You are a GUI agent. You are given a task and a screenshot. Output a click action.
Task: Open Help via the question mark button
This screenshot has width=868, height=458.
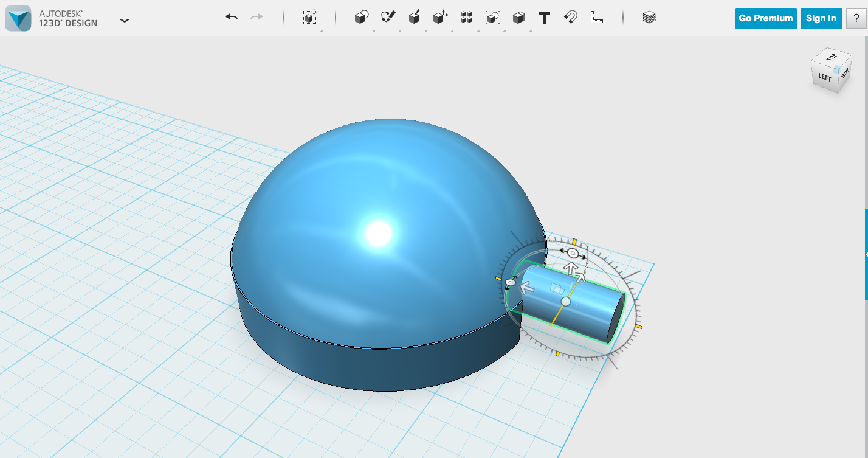pos(855,18)
